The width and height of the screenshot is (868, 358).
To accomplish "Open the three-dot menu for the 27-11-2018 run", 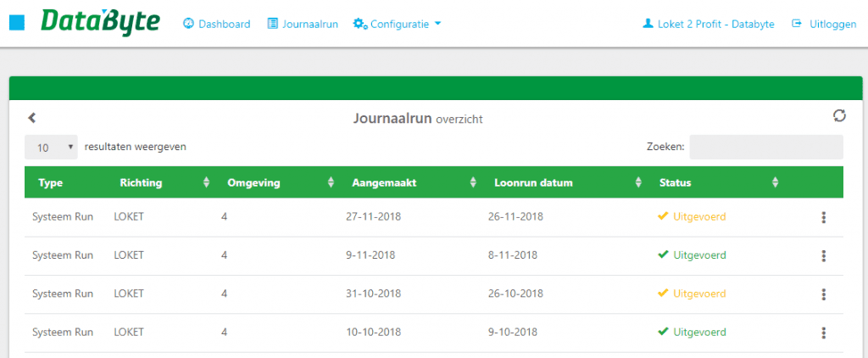I will (x=823, y=217).
